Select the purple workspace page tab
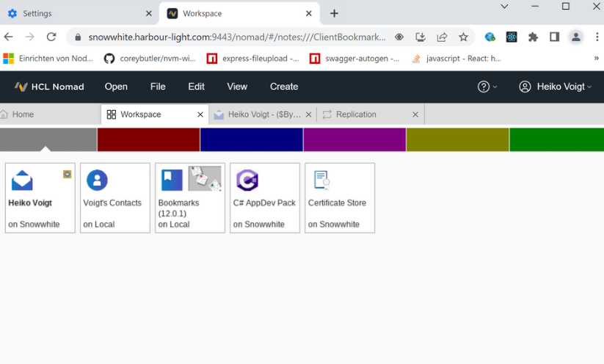604x364 pixels. click(x=354, y=139)
